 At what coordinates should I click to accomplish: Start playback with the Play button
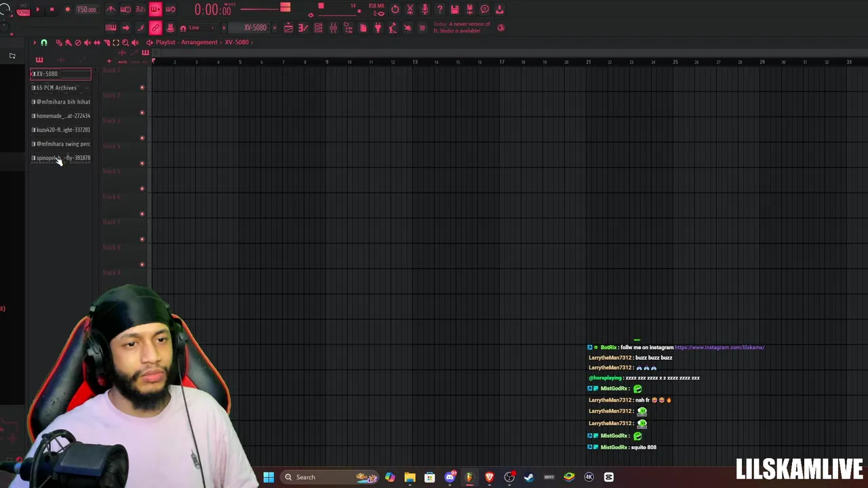click(37, 9)
